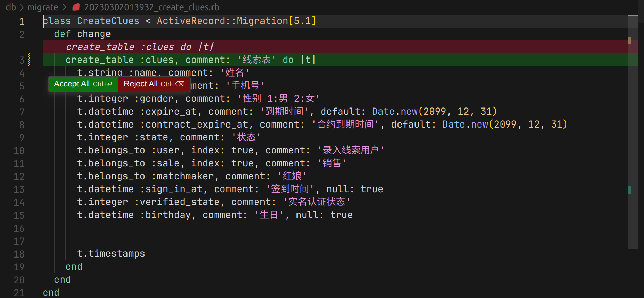The width and height of the screenshot is (644, 298).
Task: Click the removed red line create_table :clues
Action: pos(139,47)
